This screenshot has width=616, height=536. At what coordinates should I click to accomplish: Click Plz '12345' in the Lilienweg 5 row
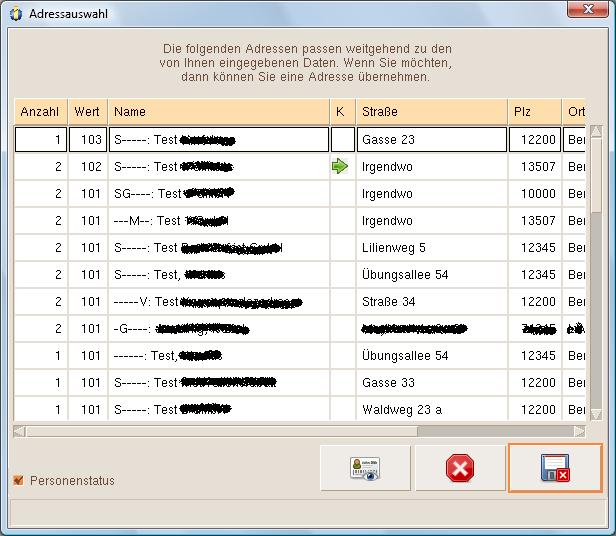535,248
